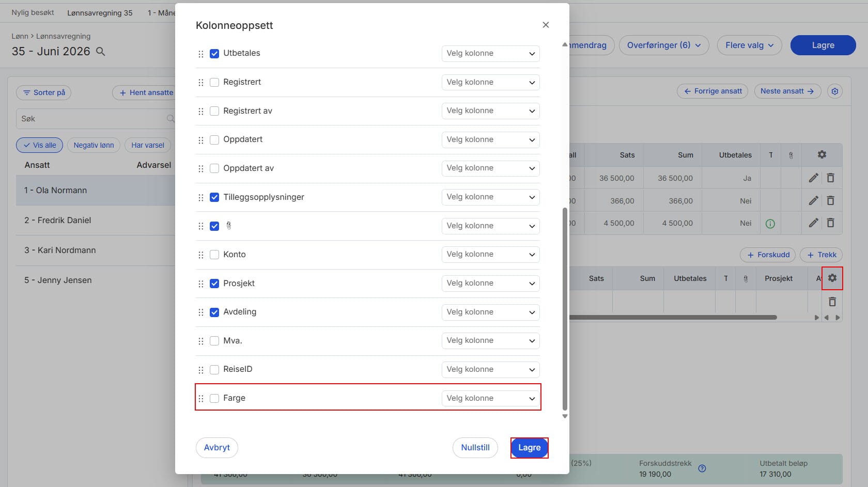Open column settings gear in the top-right panel
The image size is (868, 487).
835,91
